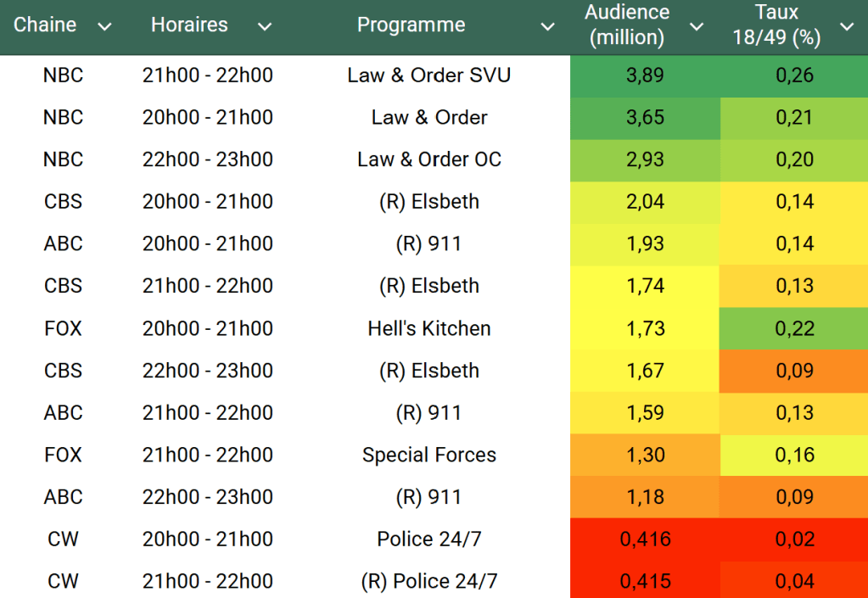Open the Taux 18/49 (%) dropdown chevron
The width and height of the screenshot is (868, 598).
tap(847, 27)
